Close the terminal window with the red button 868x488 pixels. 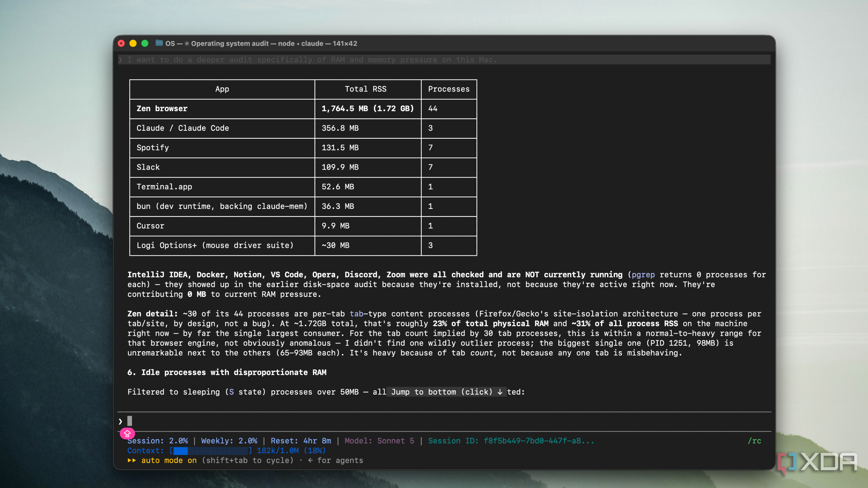[121, 43]
